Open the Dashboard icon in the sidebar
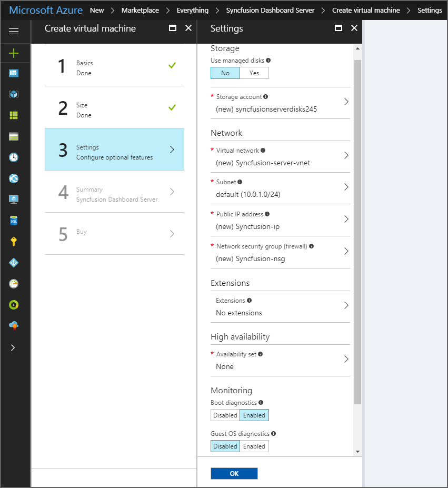 point(14,73)
